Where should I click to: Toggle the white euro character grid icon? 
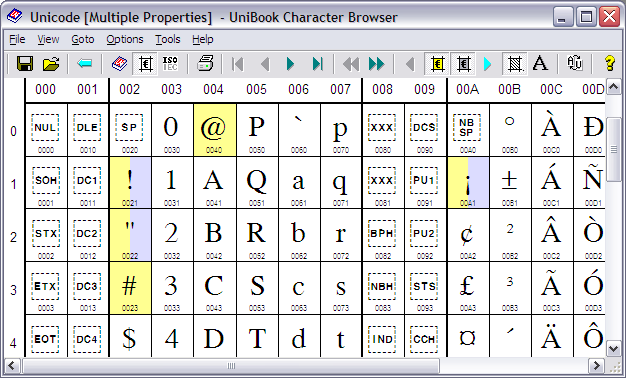point(145,63)
